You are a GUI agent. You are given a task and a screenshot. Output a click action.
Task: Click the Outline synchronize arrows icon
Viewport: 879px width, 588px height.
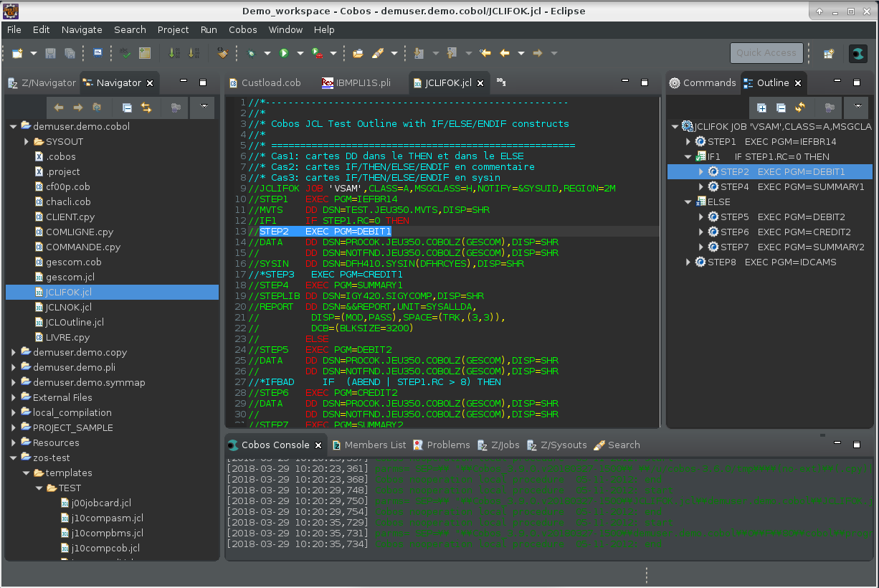(x=800, y=108)
